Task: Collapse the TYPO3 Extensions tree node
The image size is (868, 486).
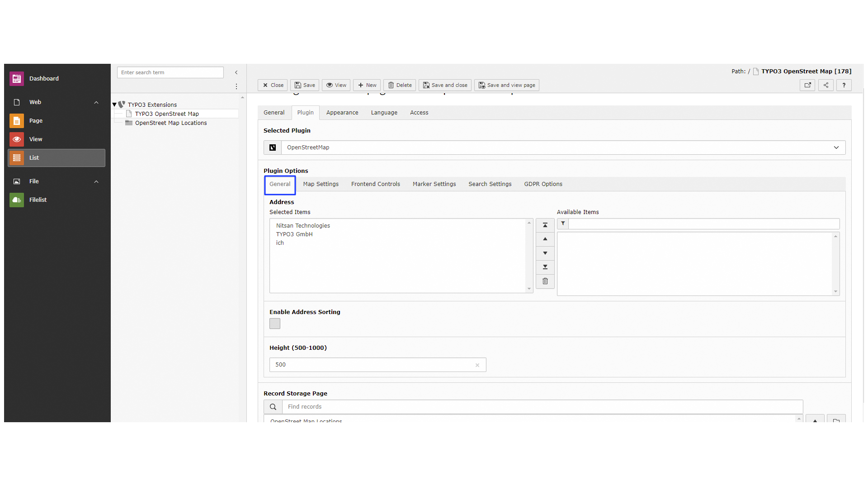Action: tap(115, 104)
